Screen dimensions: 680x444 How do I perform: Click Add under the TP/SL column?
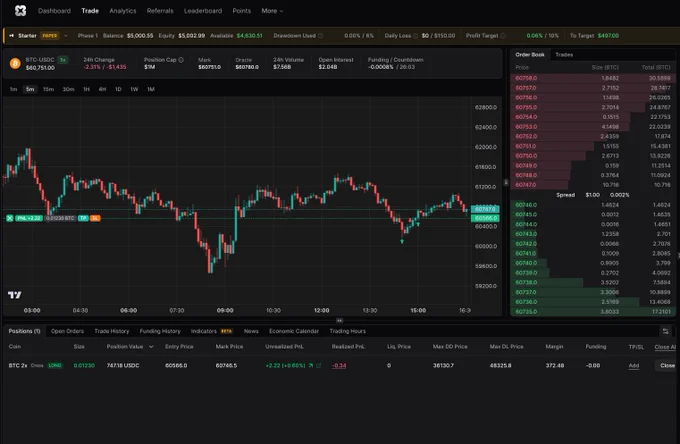point(634,366)
